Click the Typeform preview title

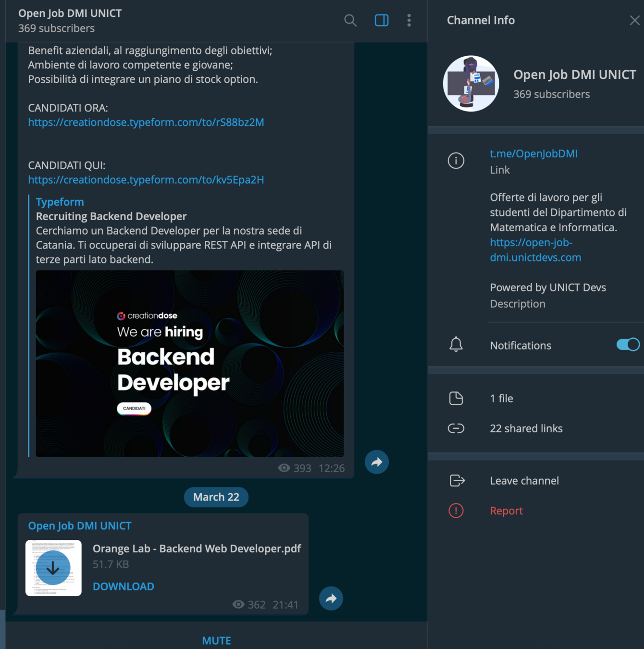[x=60, y=202]
